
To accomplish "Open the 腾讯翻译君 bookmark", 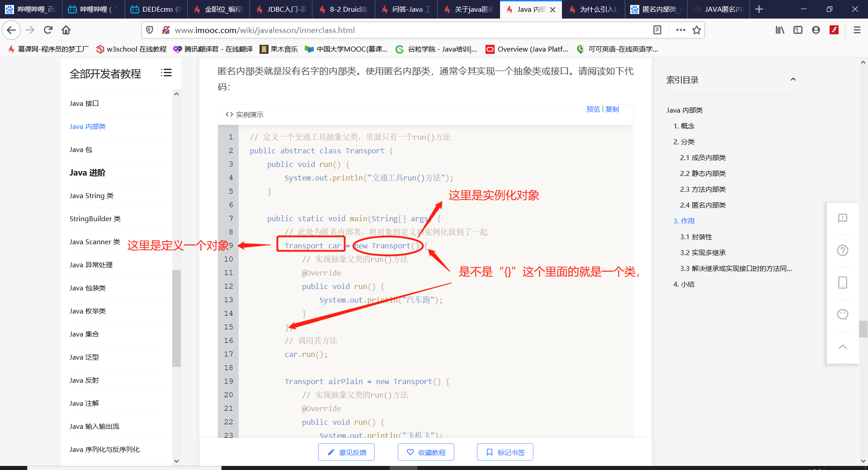I will pyautogui.click(x=213, y=49).
